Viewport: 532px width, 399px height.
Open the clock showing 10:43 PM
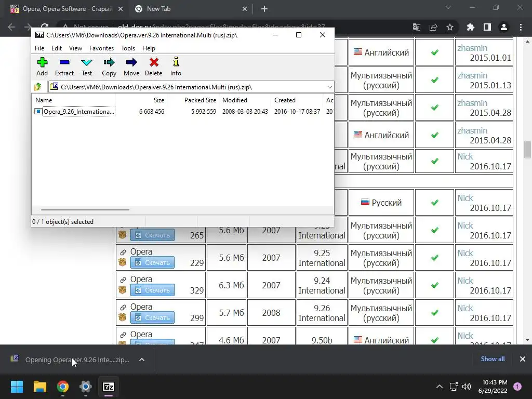coord(493,387)
